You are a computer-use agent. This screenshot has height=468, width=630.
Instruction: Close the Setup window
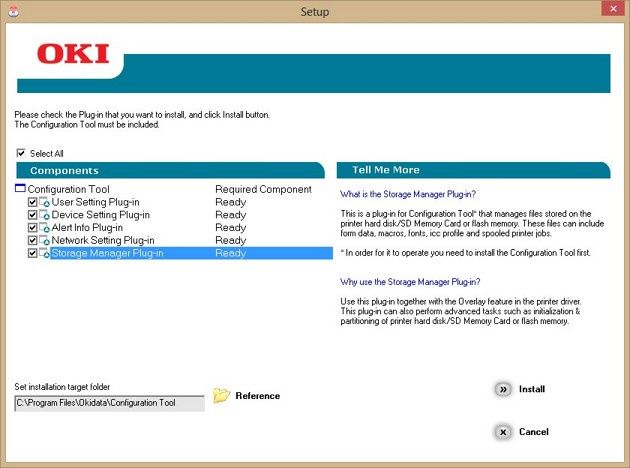coord(613,8)
